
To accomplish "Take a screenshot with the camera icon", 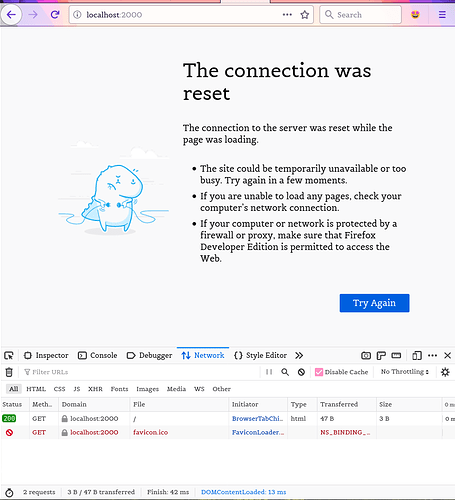I will click(366, 356).
